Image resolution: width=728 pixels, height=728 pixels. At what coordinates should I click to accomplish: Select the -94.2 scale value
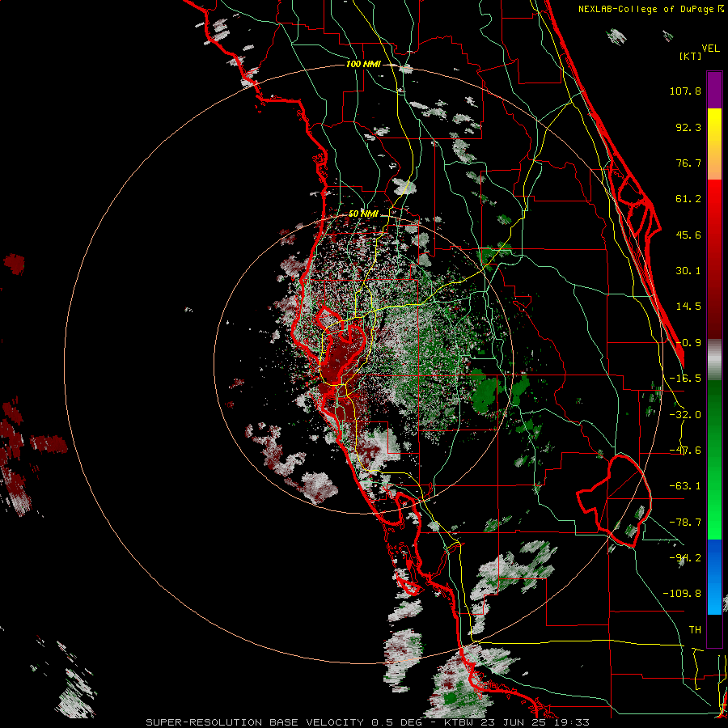(x=685, y=558)
